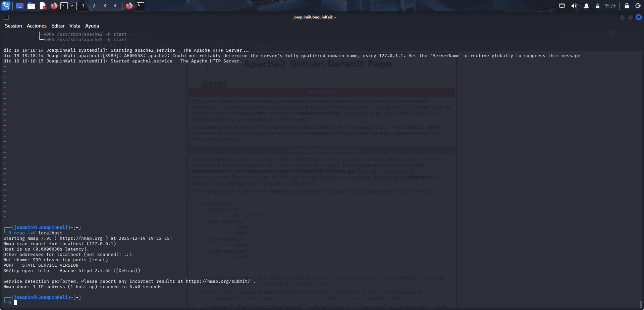Select the Firefox window button in taskbar
Screen dimensions: 644x310
point(129,5)
